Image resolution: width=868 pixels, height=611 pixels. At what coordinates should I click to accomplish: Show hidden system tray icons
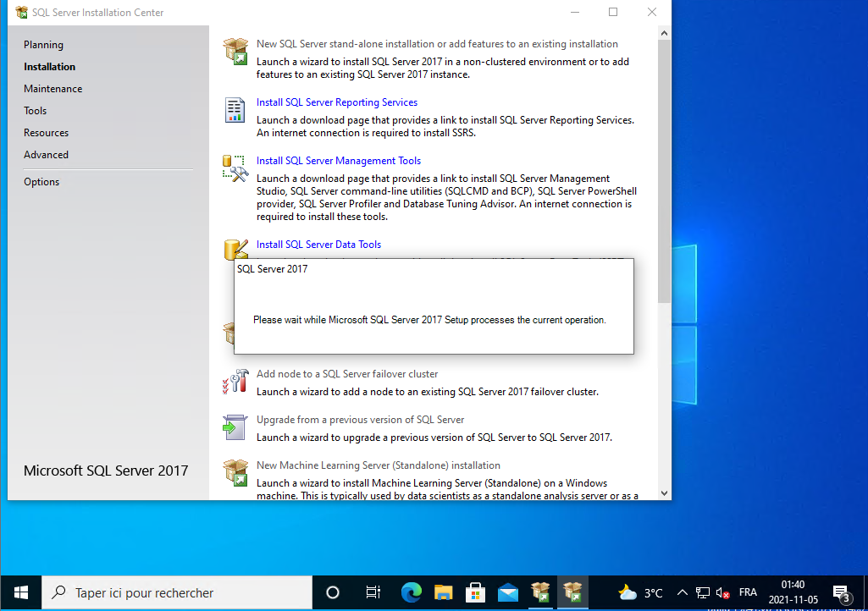(x=682, y=592)
